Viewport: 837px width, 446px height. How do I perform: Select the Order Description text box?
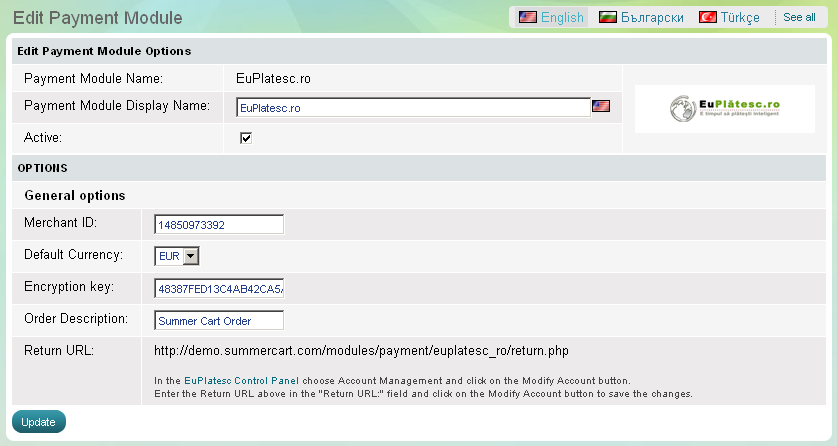pyautogui.click(x=219, y=320)
